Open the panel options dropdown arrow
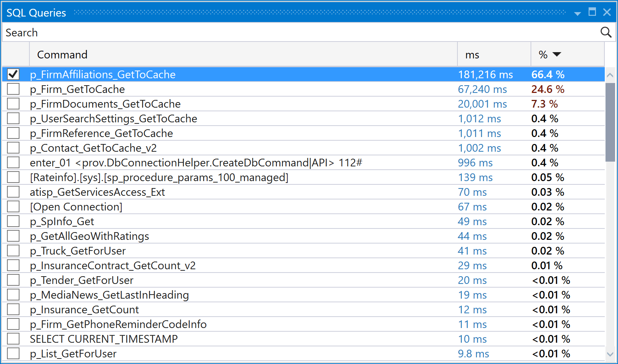The image size is (618, 364). point(577,14)
